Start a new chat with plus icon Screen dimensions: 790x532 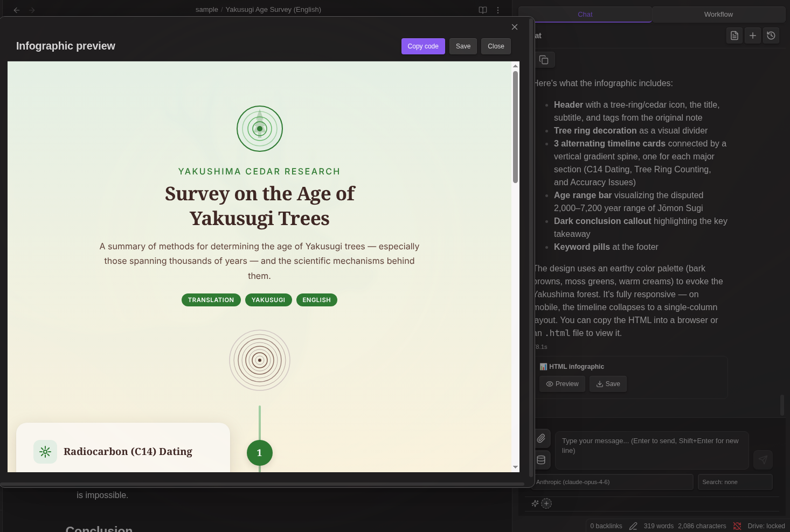tap(753, 36)
